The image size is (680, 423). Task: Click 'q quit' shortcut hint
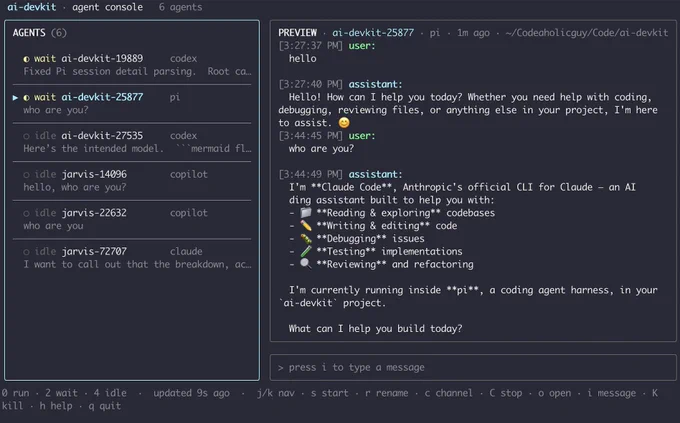[105, 406]
